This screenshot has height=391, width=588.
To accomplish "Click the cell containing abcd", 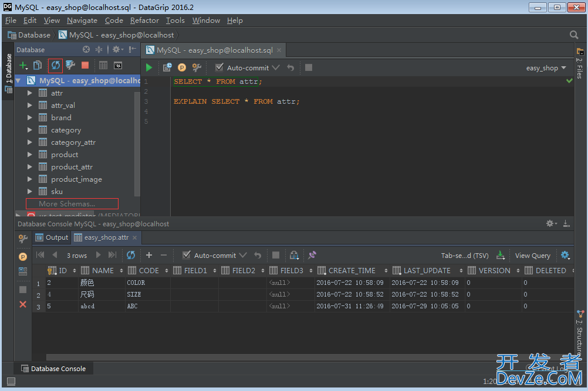I will coord(102,307).
